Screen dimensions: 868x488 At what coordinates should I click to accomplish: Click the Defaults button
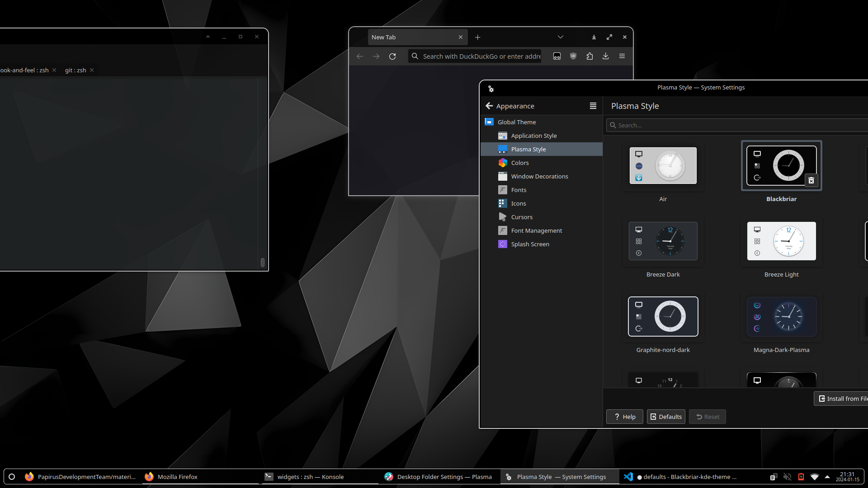pos(666,417)
